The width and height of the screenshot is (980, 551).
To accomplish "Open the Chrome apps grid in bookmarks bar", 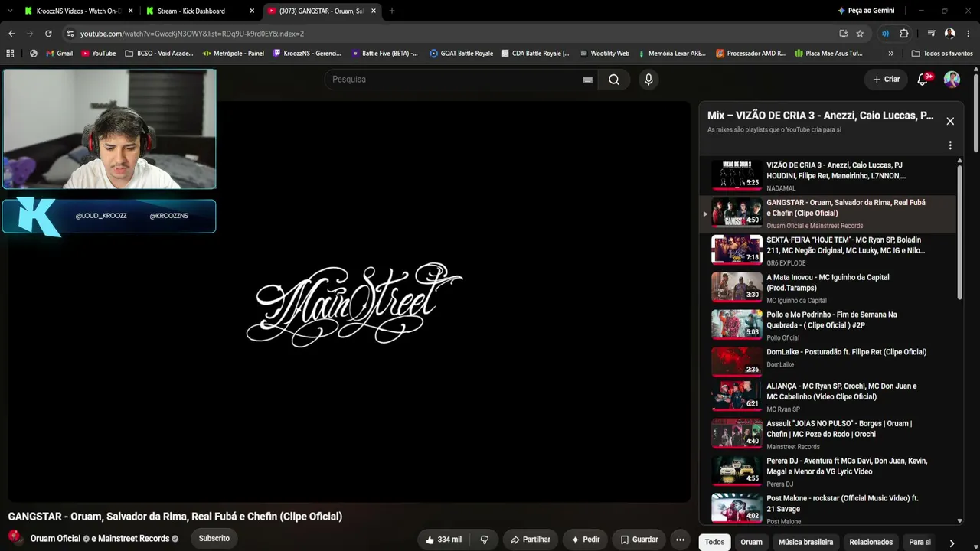I will 10,54.
